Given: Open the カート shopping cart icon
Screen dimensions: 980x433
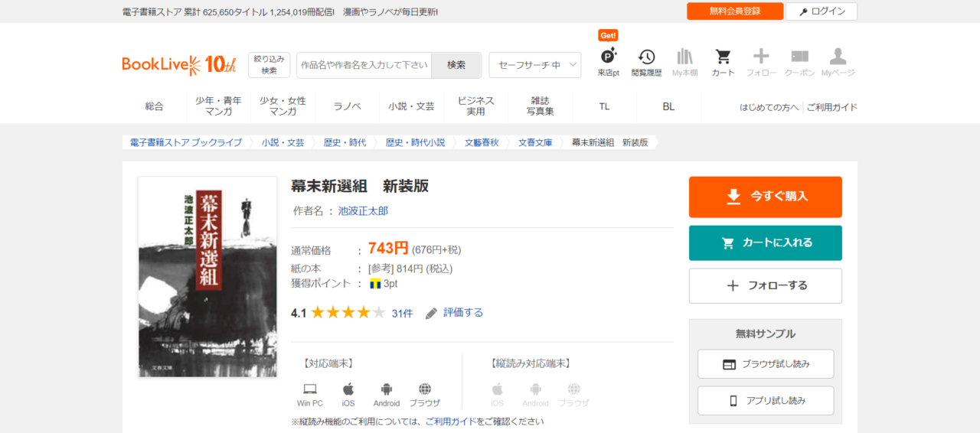Looking at the screenshot, I should 723,57.
